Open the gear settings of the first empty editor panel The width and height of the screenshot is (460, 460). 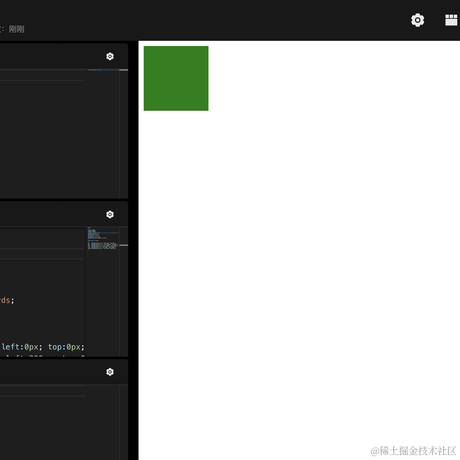110,56
